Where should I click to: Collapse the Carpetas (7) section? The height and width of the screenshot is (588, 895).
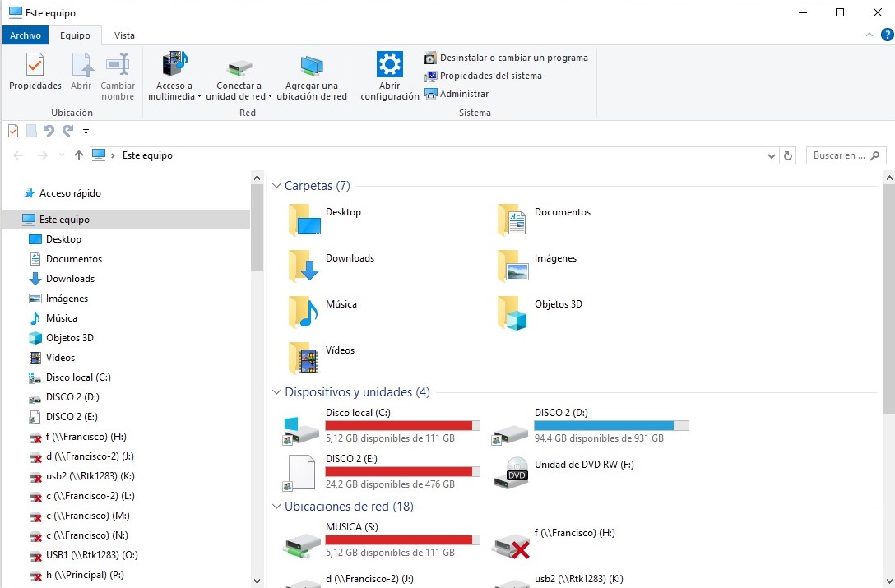pos(277,186)
